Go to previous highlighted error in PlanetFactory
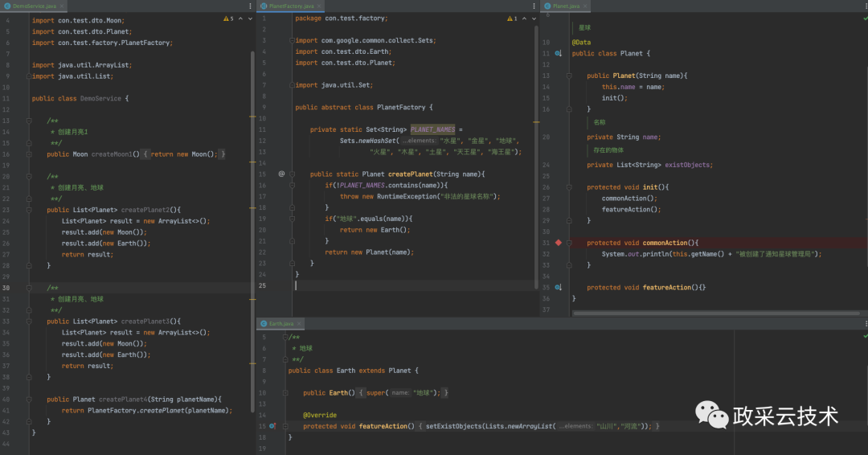This screenshot has height=455, width=868. point(526,18)
